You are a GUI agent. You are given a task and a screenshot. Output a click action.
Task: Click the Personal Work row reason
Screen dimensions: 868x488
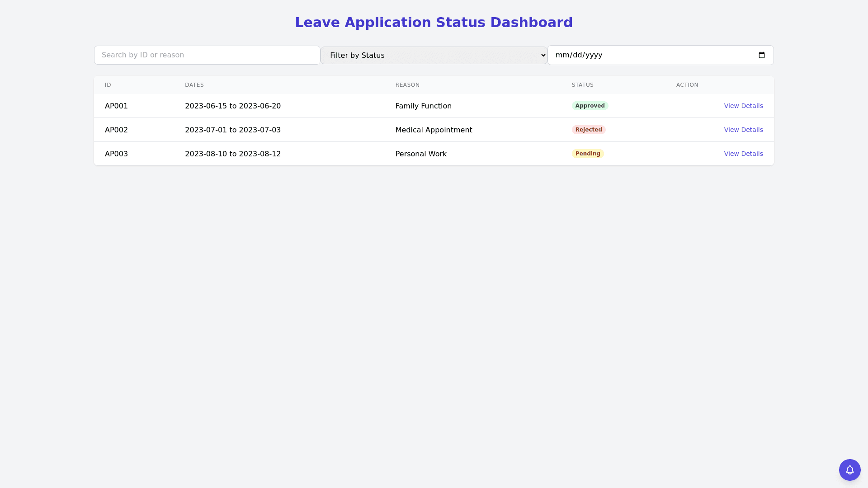tap(421, 154)
